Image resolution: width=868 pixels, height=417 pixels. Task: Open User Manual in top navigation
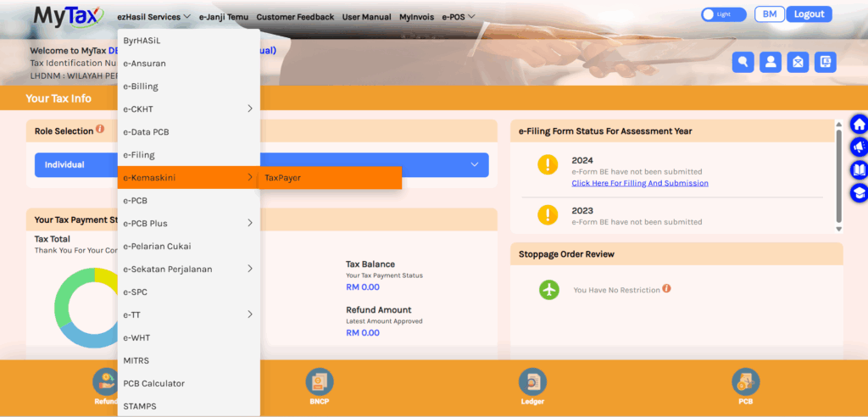pyautogui.click(x=366, y=17)
